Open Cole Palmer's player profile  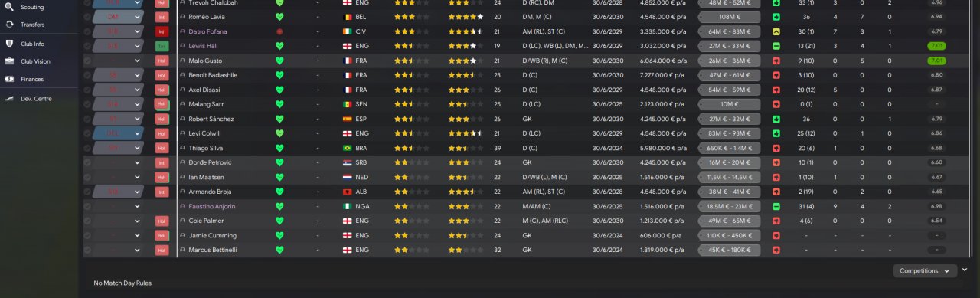(x=206, y=221)
